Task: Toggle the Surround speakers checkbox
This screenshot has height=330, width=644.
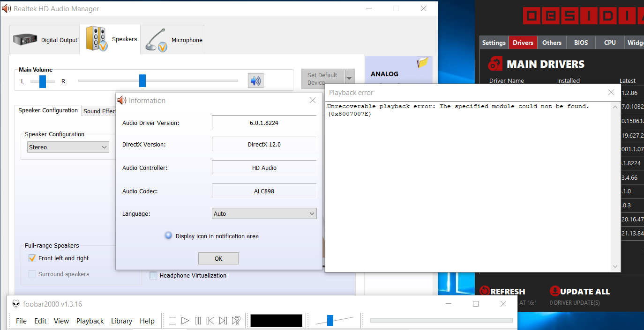Action: pos(32,274)
